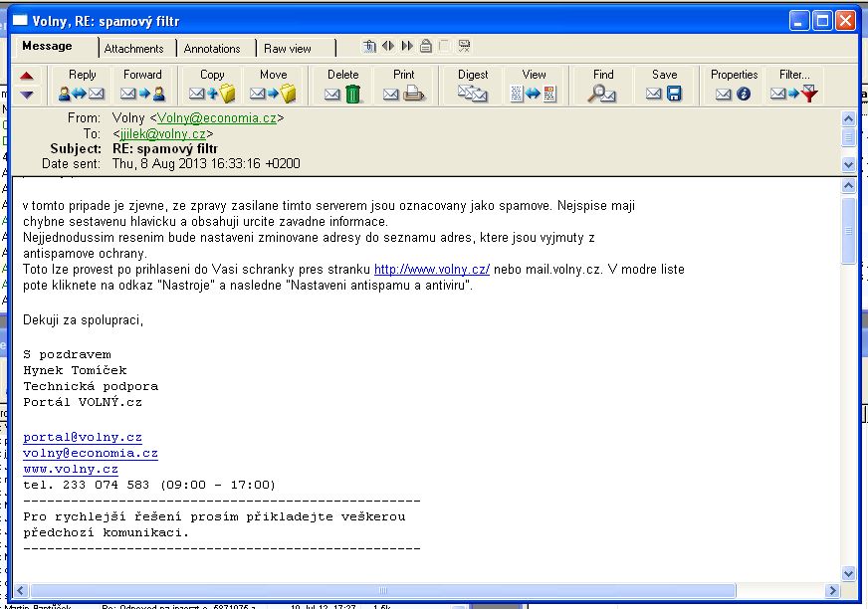Open the Raw view tab
Image resolution: width=868 pixels, height=609 pixels.
tap(288, 49)
